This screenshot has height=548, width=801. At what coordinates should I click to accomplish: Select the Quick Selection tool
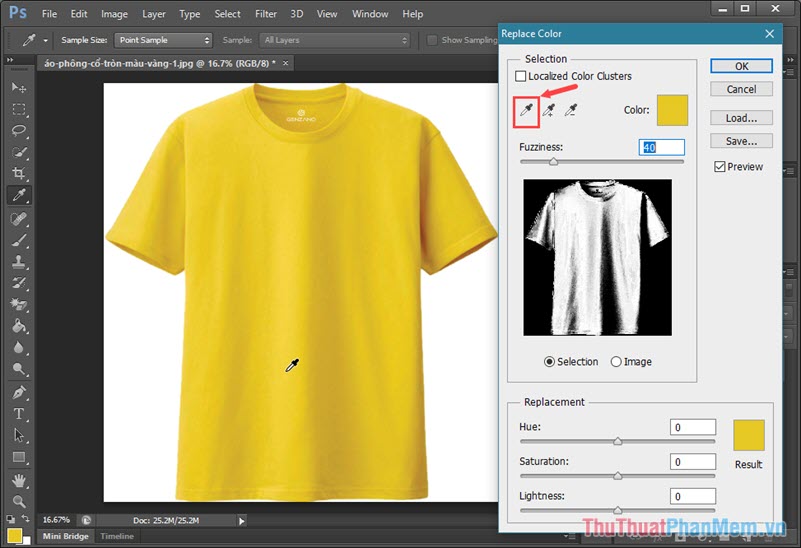click(x=19, y=152)
